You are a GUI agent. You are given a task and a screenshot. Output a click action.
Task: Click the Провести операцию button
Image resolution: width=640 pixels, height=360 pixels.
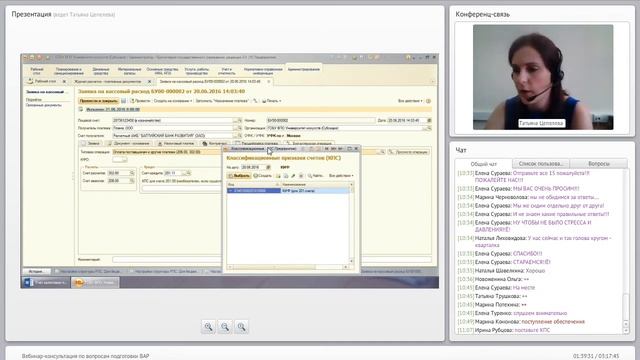(x=408, y=152)
